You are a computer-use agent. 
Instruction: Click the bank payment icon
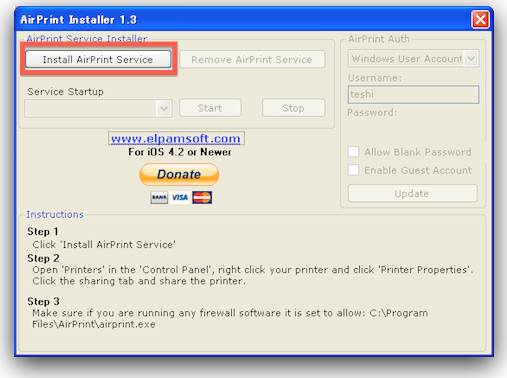(x=159, y=197)
